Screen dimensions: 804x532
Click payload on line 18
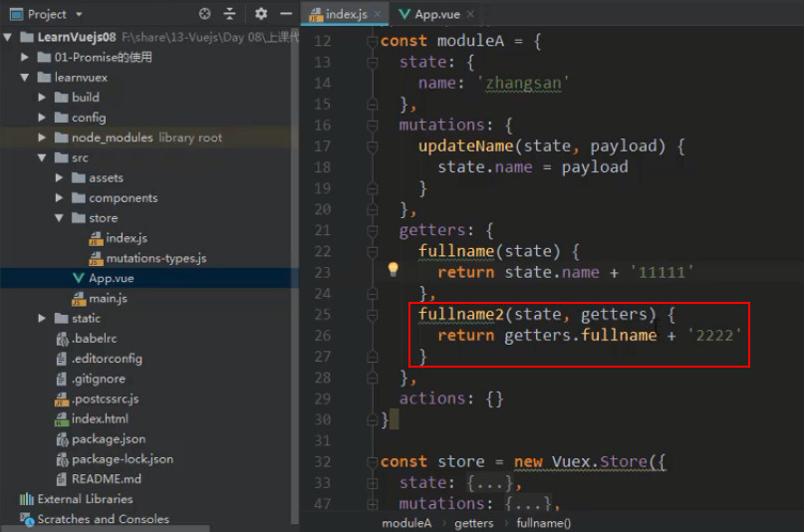coord(595,167)
